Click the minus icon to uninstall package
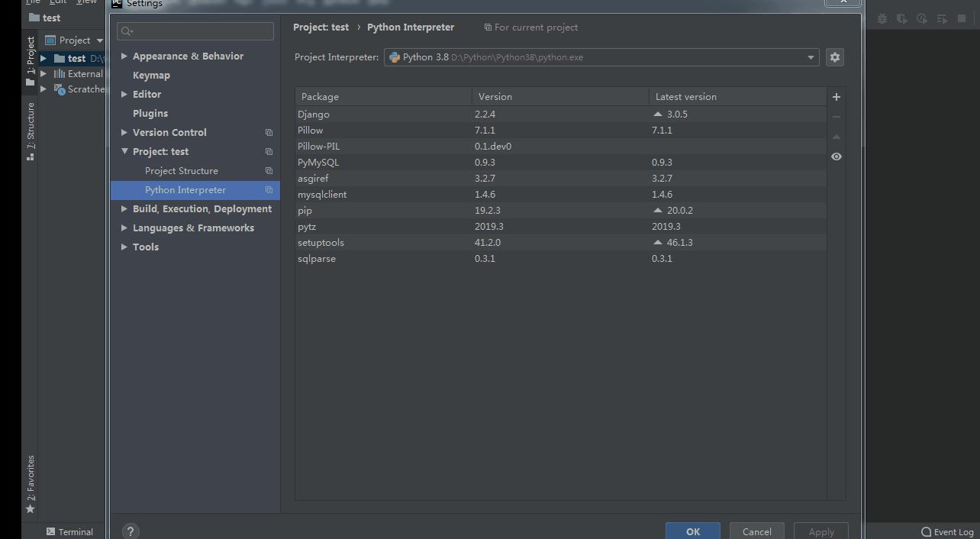980x539 pixels. 837,117
